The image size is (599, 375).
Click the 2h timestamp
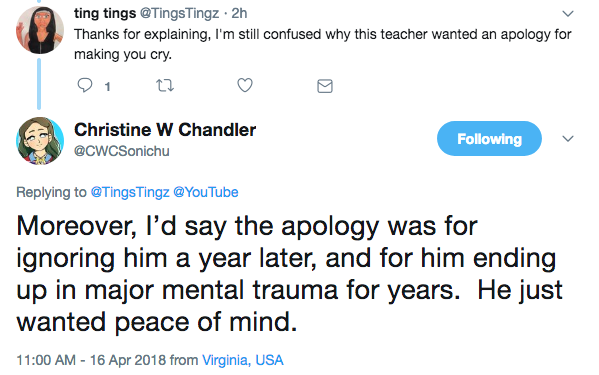coord(239,13)
